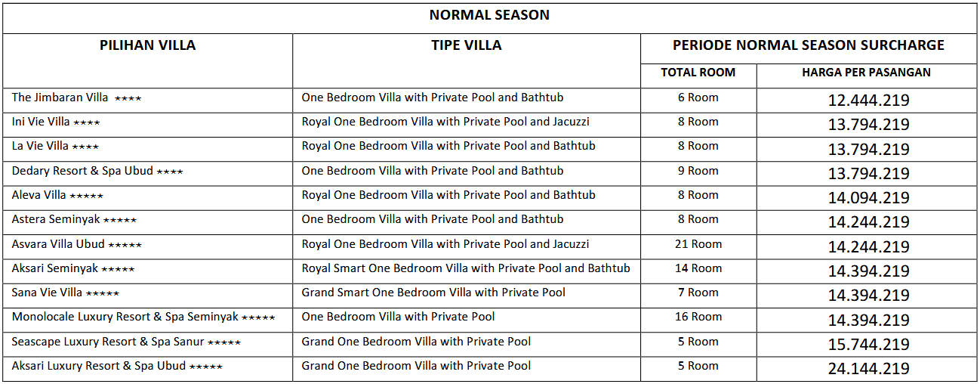980x384 pixels.
Task: Select the Dedary Resort & Spa Ubud cell
Action: click(97, 171)
